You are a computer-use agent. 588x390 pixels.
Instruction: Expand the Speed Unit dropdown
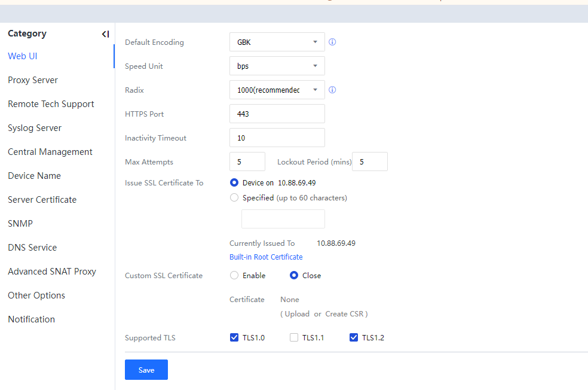click(x=277, y=66)
